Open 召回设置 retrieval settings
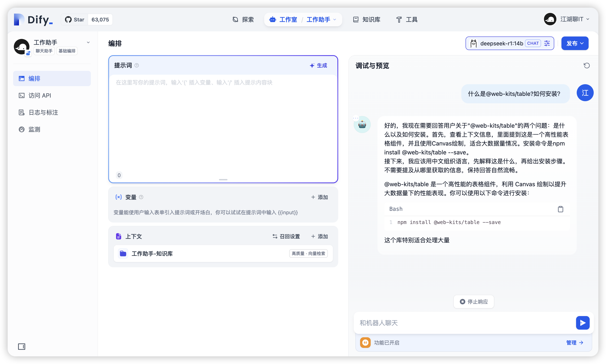Image resolution: width=606 pixels, height=364 pixels. point(286,236)
